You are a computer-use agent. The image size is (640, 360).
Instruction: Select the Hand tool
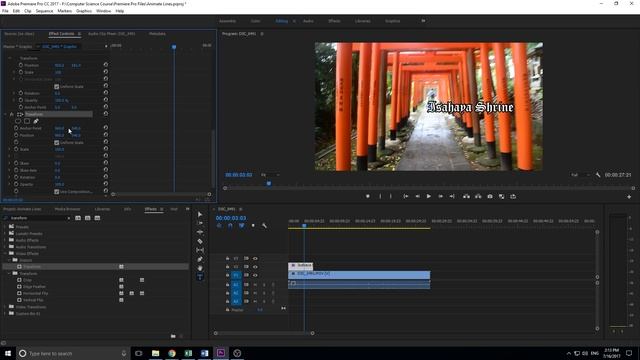200,268
